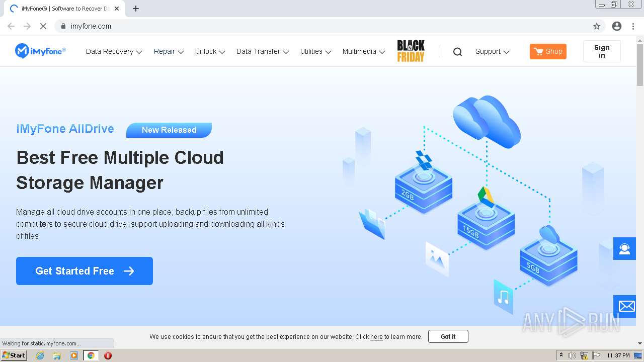Click the Sign in button

[602, 51]
